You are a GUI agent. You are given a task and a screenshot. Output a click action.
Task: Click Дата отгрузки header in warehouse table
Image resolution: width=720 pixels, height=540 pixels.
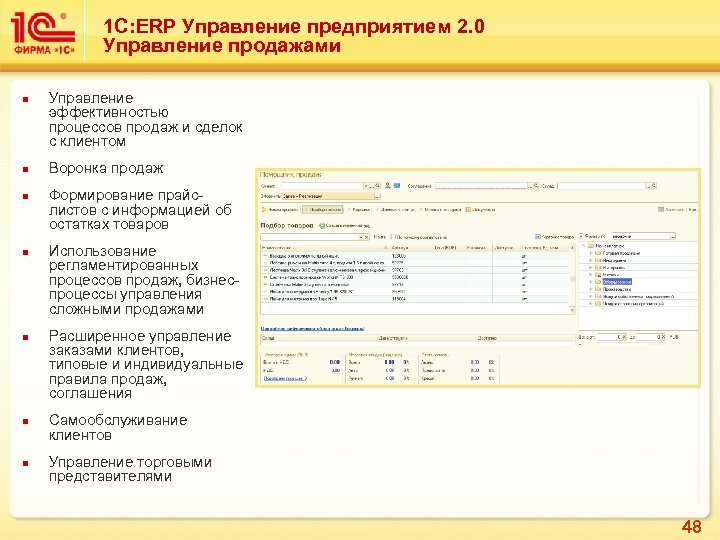coord(393,338)
